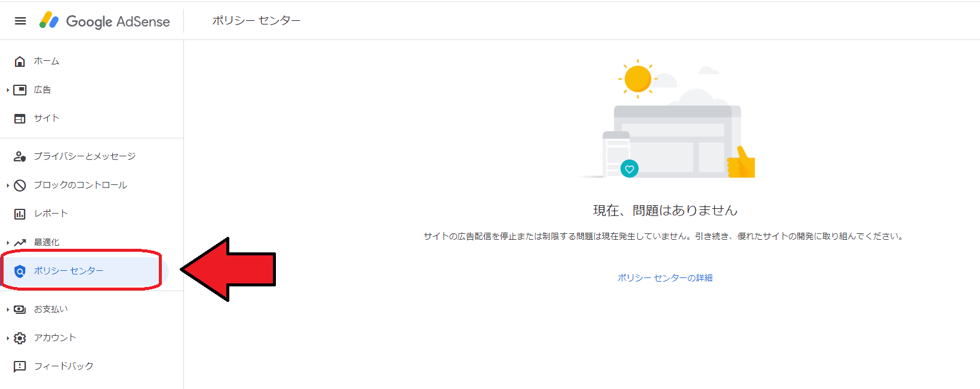
Task: Open the ポリシー センターの詳細 link
Action: point(665,278)
